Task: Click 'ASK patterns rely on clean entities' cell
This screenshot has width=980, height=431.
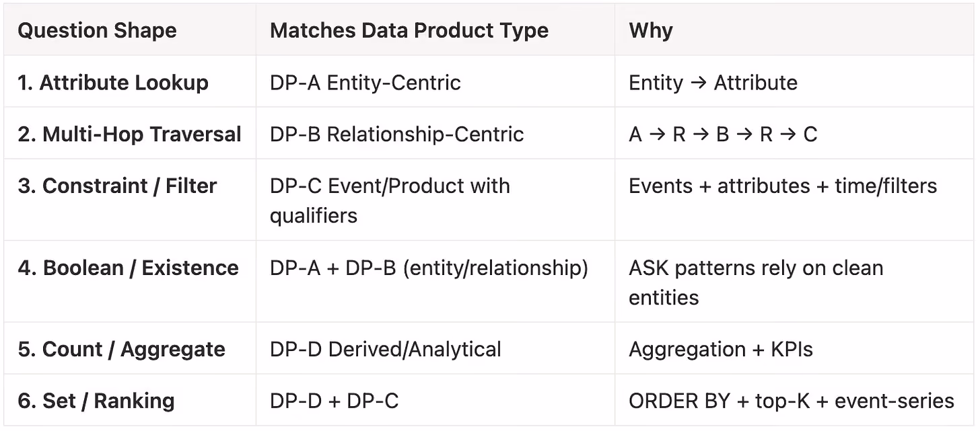Action: (795, 282)
